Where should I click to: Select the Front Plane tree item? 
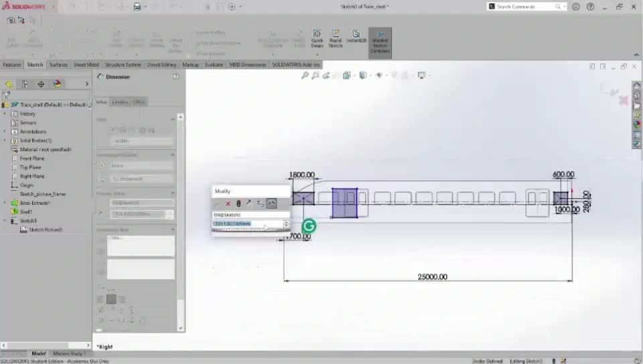pyautogui.click(x=31, y=159)
